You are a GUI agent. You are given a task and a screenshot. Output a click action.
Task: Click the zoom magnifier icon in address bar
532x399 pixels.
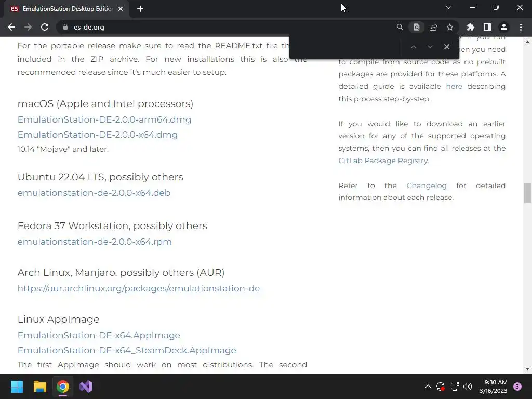(400, 27)
